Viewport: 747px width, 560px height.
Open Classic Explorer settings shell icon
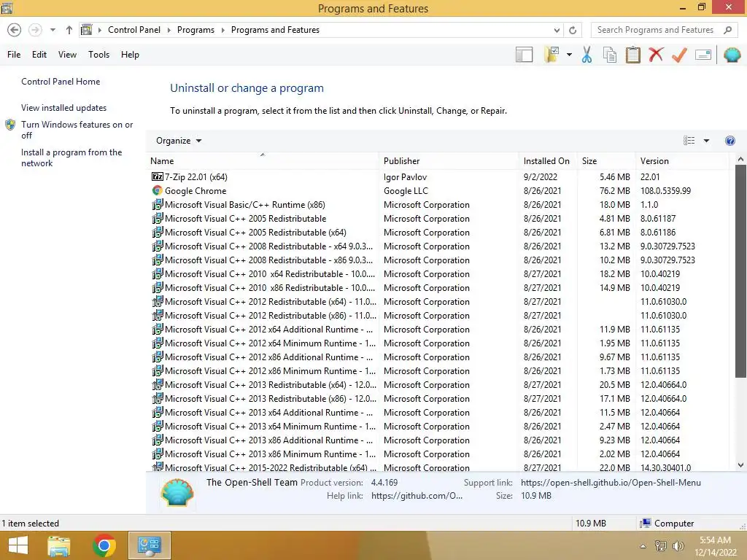[732, 55]
